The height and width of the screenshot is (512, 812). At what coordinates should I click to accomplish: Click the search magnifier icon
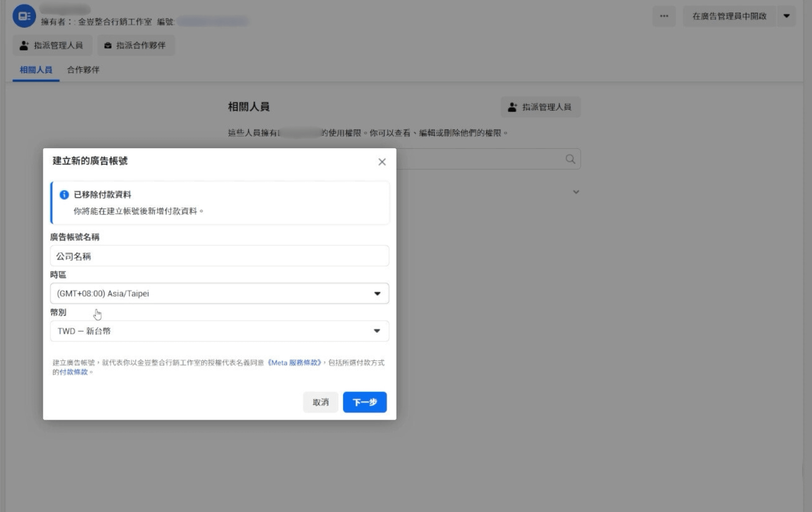[570, 159]
